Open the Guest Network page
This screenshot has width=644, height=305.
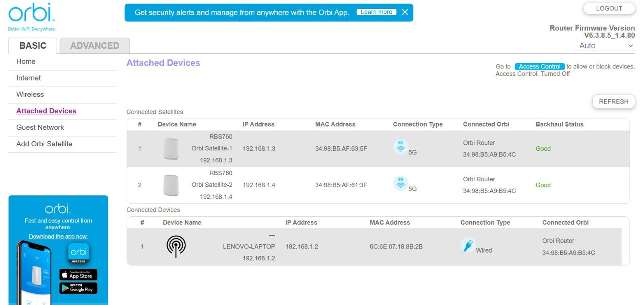point(40,127)
